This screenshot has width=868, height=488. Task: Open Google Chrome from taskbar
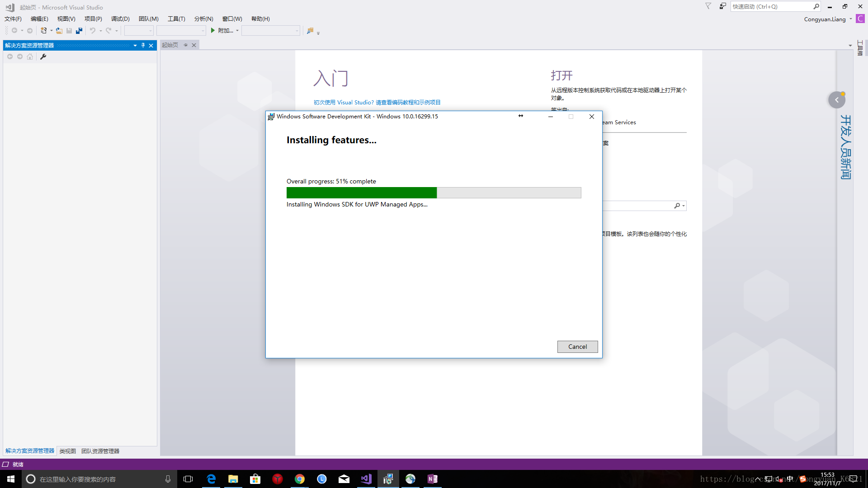coord(300,479)
